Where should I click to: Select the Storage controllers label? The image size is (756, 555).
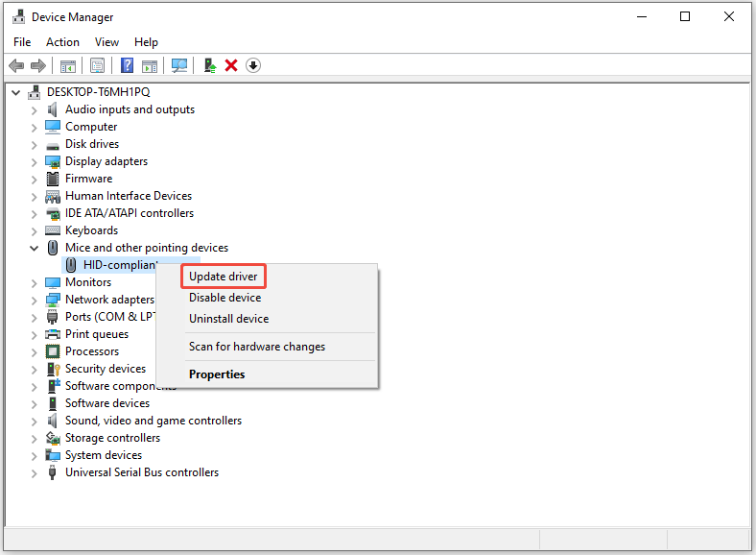113,438
